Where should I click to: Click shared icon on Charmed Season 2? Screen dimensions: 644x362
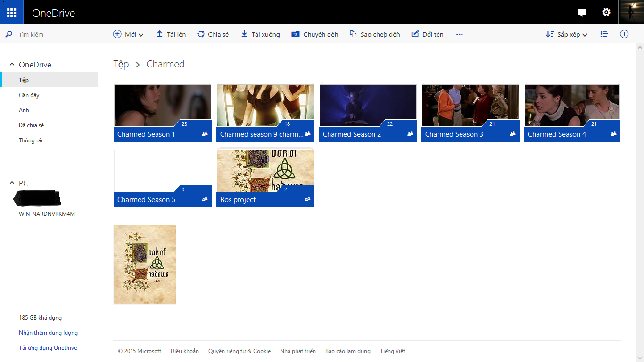click(410, 134)
